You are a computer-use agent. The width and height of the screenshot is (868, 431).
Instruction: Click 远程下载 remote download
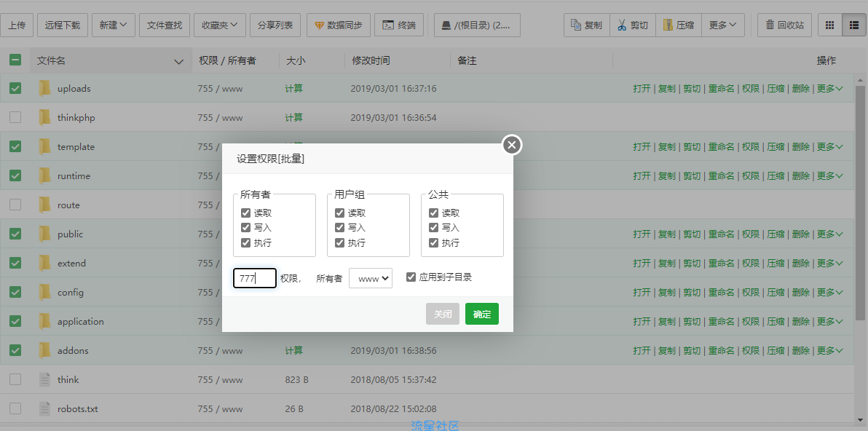[63, 25]
